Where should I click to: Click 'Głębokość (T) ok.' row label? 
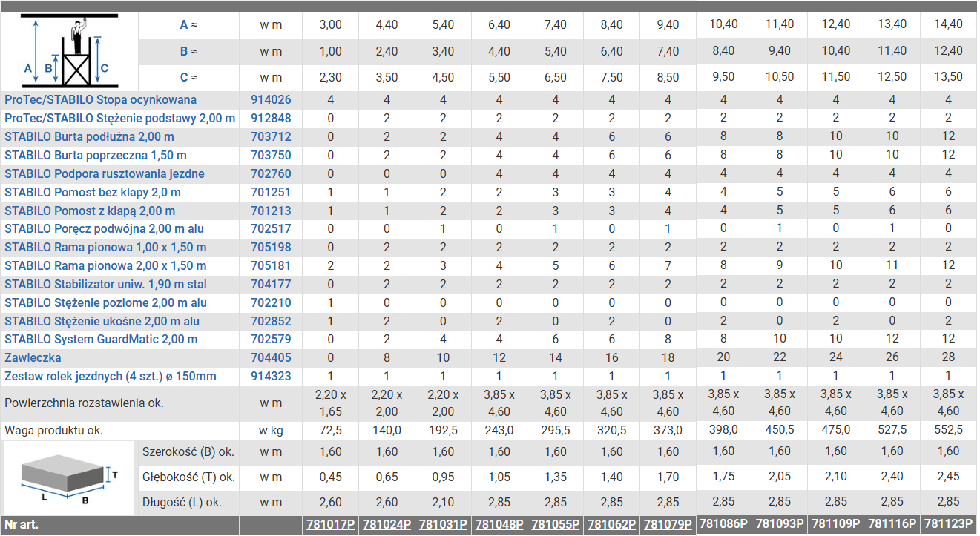click(x=189, y=477)
